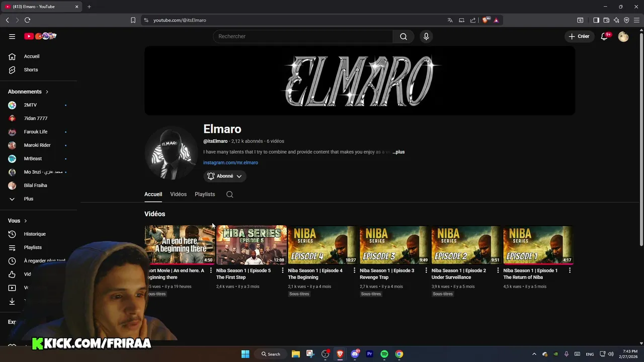Open options for Episode 5 video
644x362 pixels.
[282, 270]
